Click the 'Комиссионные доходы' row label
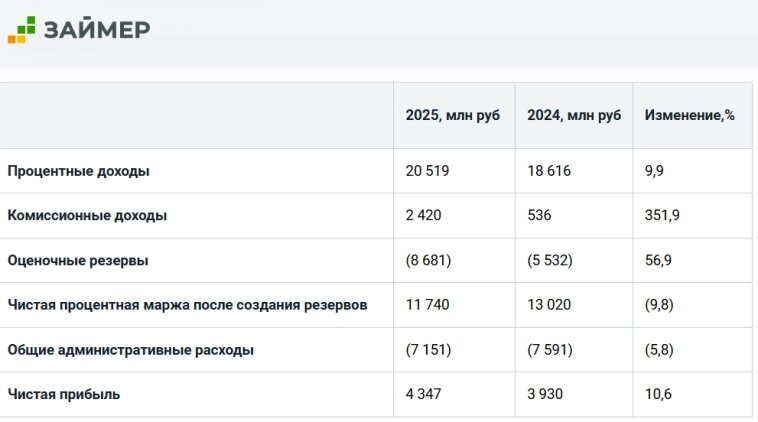Screen dimensions: 758x422 coord(87,215)
